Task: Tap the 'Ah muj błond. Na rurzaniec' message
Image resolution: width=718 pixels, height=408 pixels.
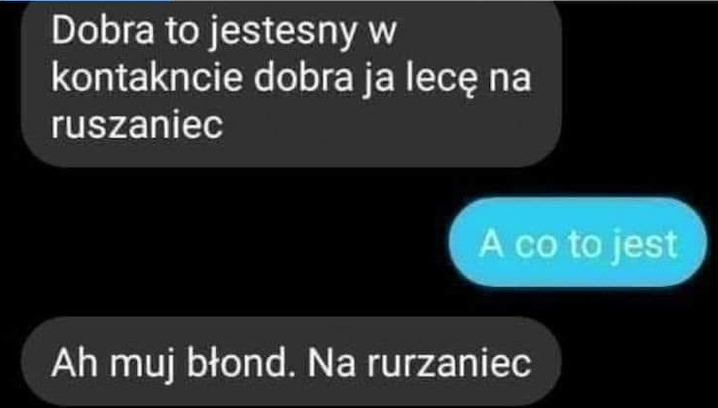Action: click(291, 362)
